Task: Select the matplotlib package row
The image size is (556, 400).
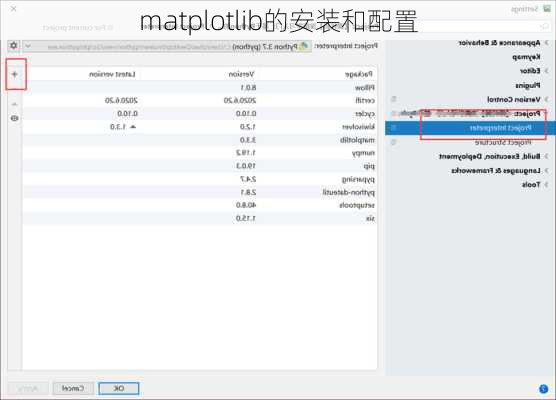Action: (x=199, y=140)
